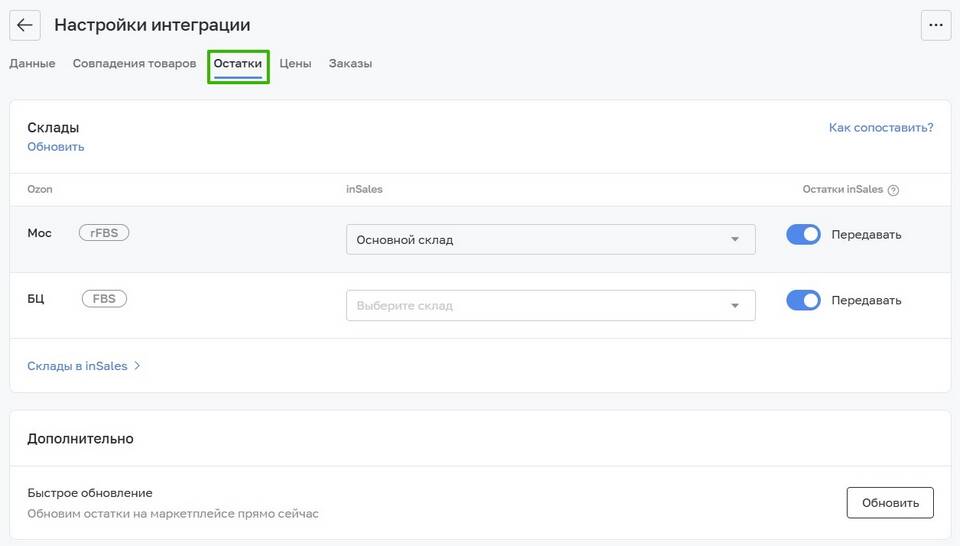960x546 pixels.
Task: Disable Передавать switch for БЦ warehouse
Action: click(803, 301)
